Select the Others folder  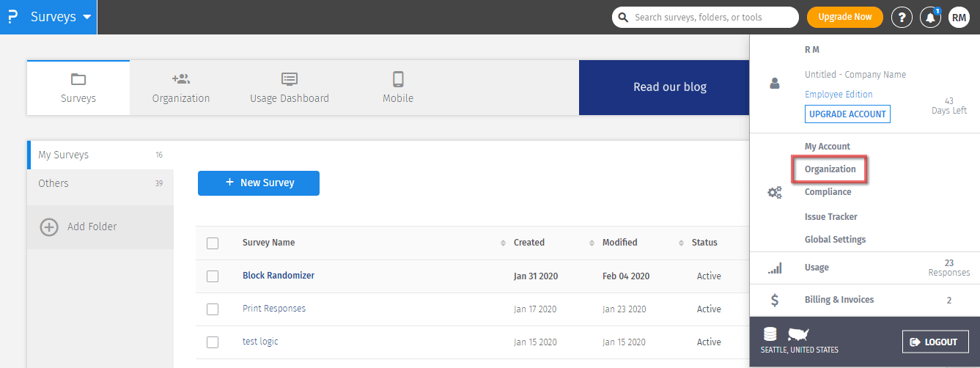tap(100, 183)
